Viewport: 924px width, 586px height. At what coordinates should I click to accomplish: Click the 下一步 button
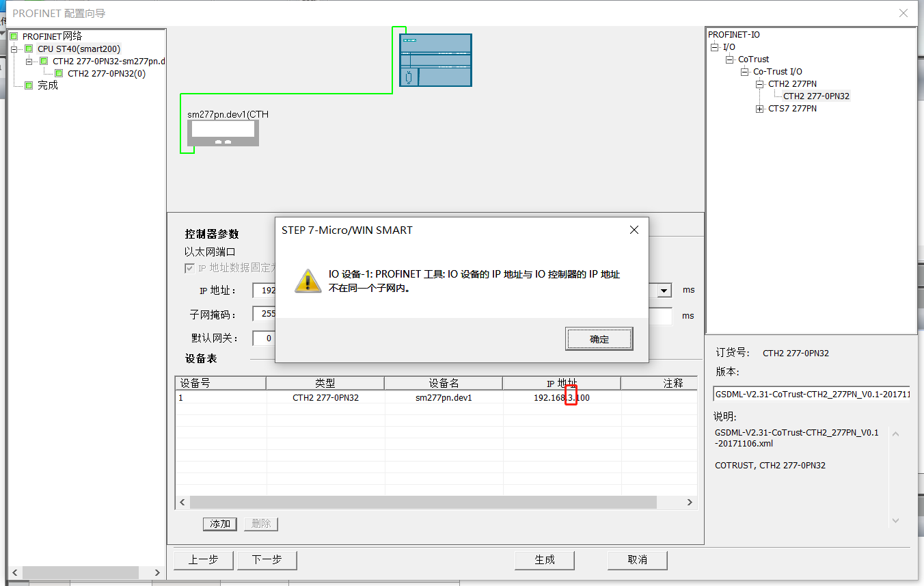(x=267, y=560)
